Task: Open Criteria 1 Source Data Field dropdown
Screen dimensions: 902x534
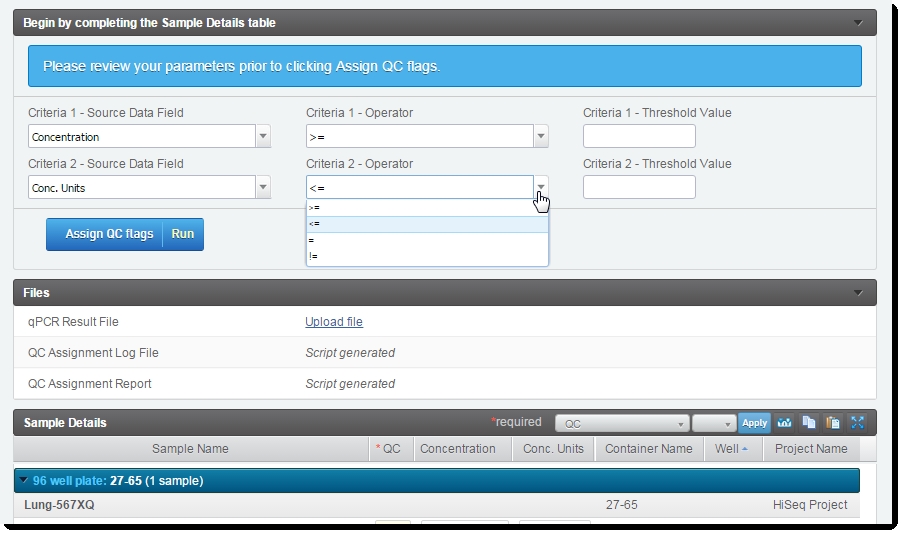Action: [x=263, y=137]
